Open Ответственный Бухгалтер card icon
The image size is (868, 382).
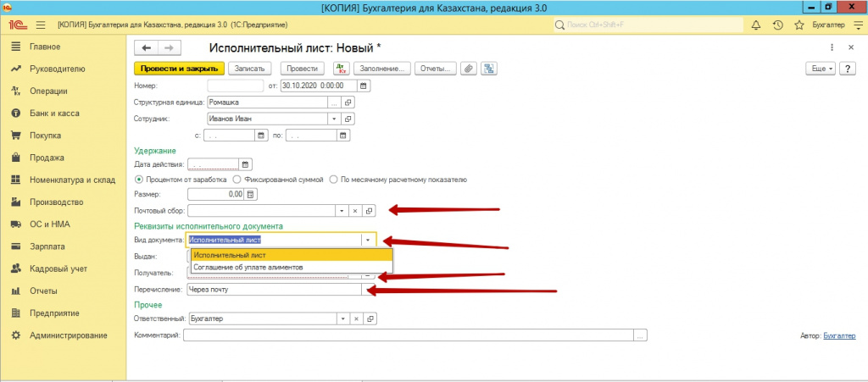370,318
